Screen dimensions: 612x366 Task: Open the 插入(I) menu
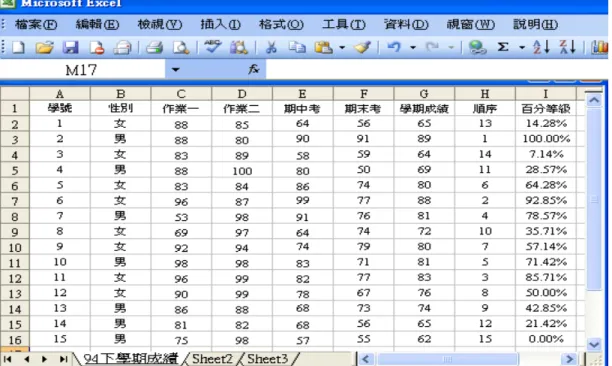coord(221,25)
